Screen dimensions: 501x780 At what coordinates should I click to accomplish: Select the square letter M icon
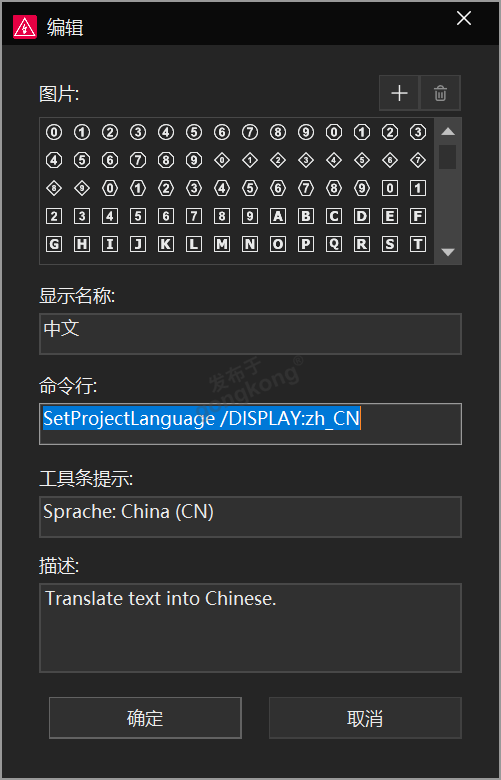[222, 244]
